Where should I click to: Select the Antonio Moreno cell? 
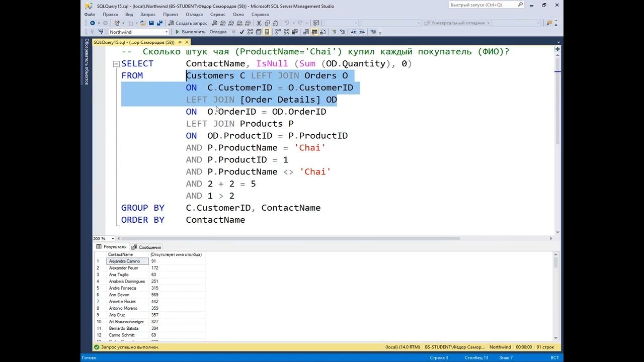point(128,308)
